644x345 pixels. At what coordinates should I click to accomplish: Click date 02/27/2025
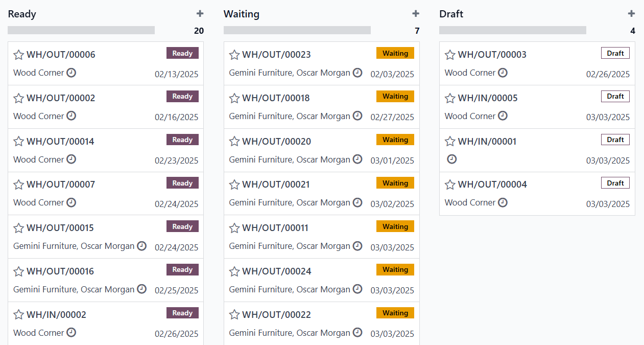click(392, 118)
